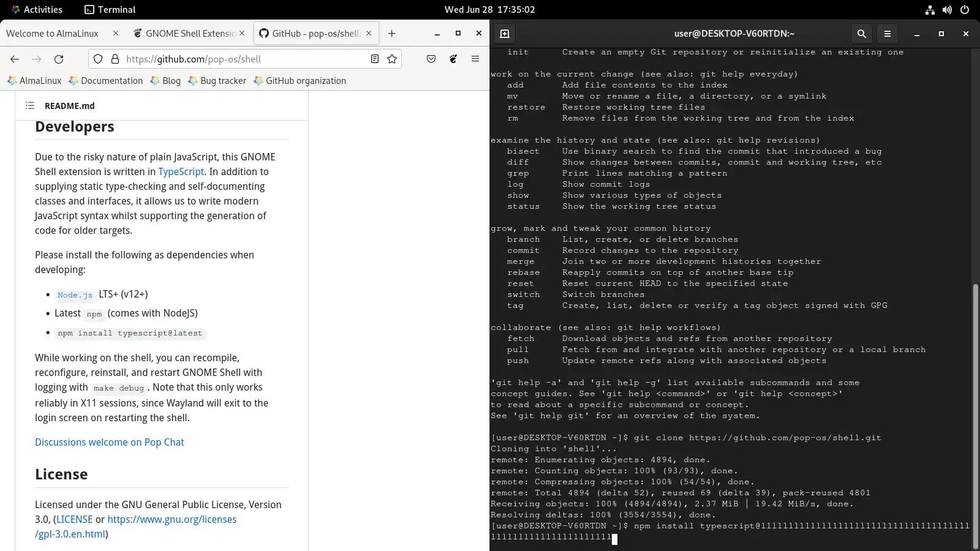Click the terminal scrollbar thumb

coord(975,416)
